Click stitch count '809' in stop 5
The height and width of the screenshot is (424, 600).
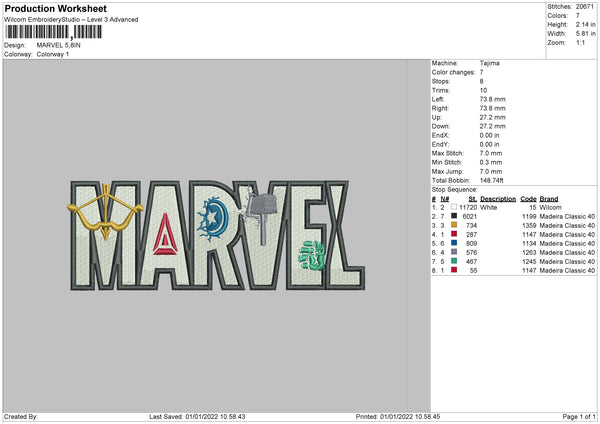tap(471, 243)
